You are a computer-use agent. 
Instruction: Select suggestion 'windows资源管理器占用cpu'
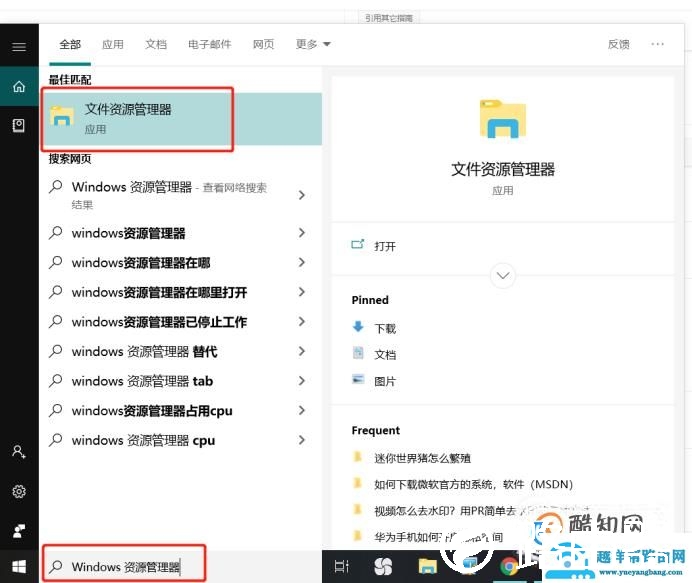[152, 411]
